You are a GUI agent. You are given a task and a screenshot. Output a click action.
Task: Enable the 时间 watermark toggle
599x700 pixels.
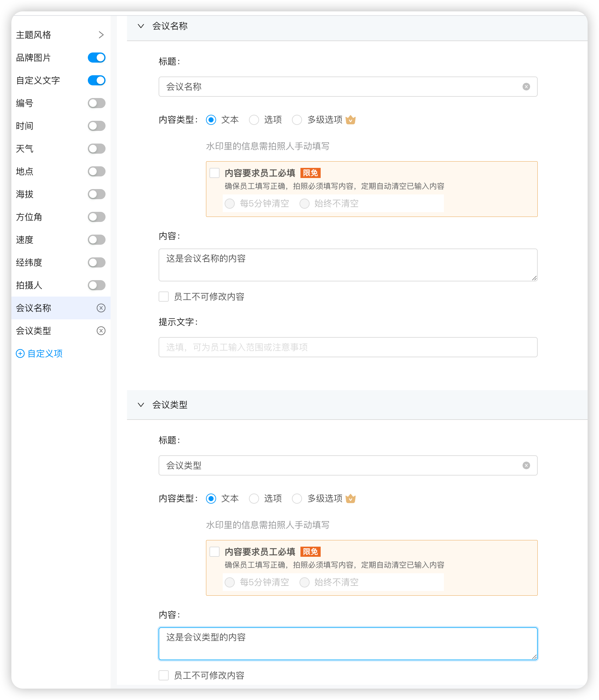click(x=96, y=126)
